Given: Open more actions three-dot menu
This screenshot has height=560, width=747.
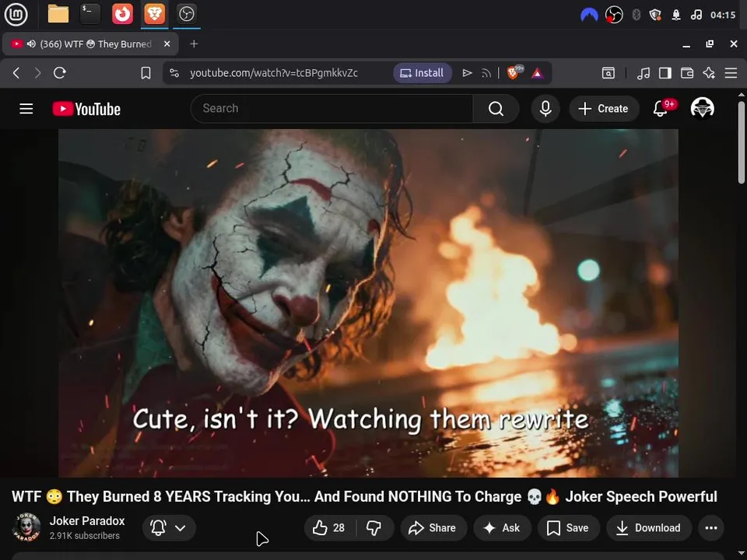Looking at the screenshot, I should pos(711,527).
